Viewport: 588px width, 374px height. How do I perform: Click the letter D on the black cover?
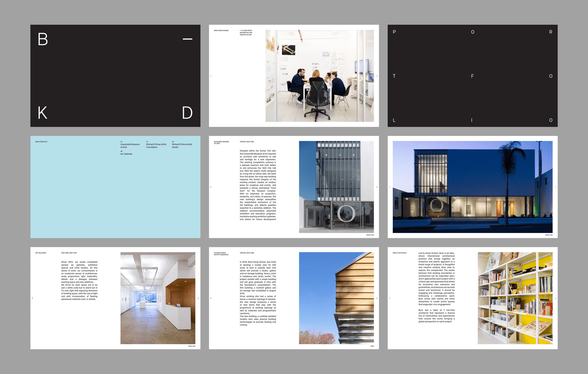(187, 113)
